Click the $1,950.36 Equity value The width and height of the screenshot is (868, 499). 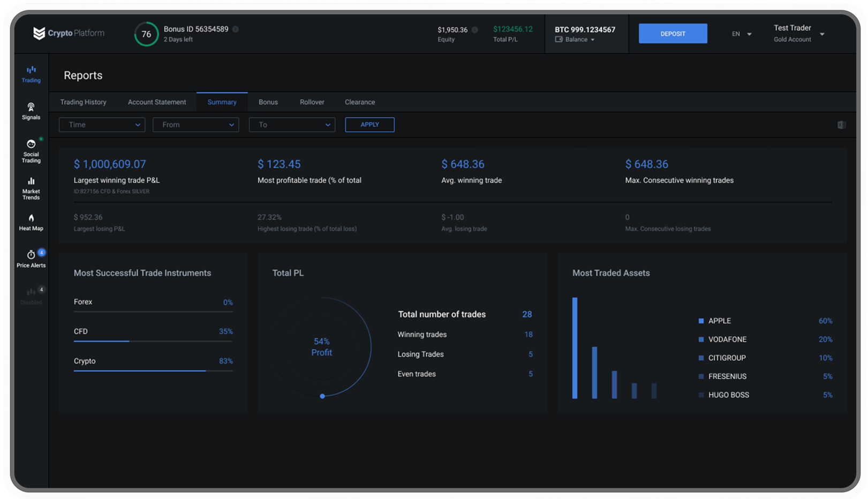click(452, 30)
